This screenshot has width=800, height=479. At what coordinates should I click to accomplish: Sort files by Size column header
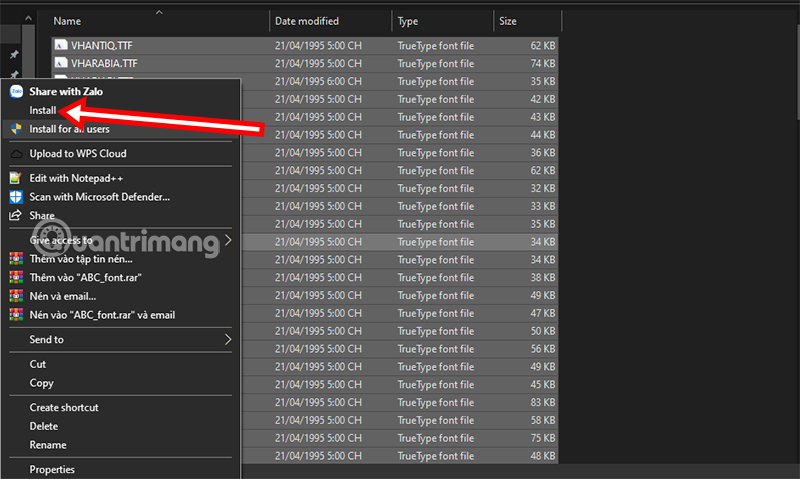click(x=508, y=21)
